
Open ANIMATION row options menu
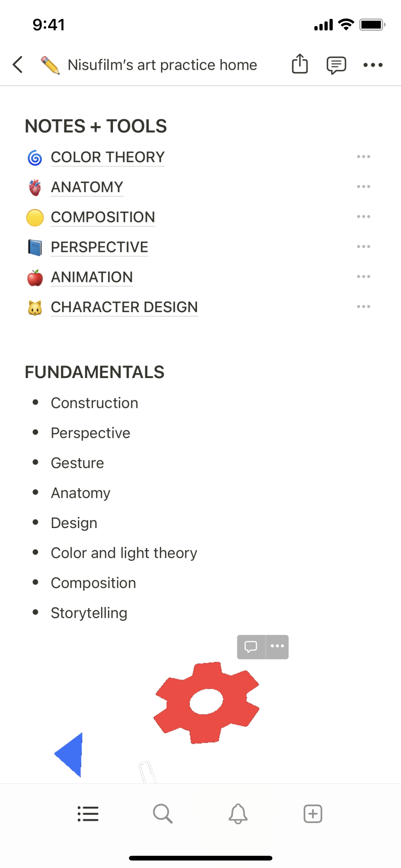tap(364, 277)
